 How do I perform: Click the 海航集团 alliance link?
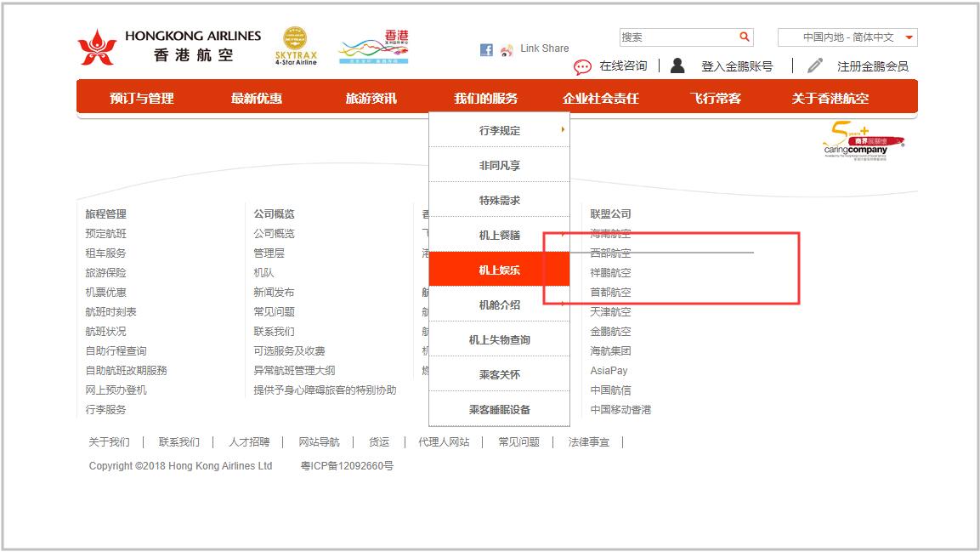(x=610, y=350)
